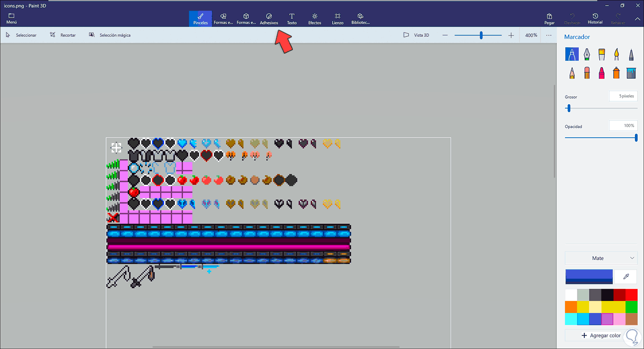Choose the Pencil tool
The image size is (644, 349).
click(572, 73)
